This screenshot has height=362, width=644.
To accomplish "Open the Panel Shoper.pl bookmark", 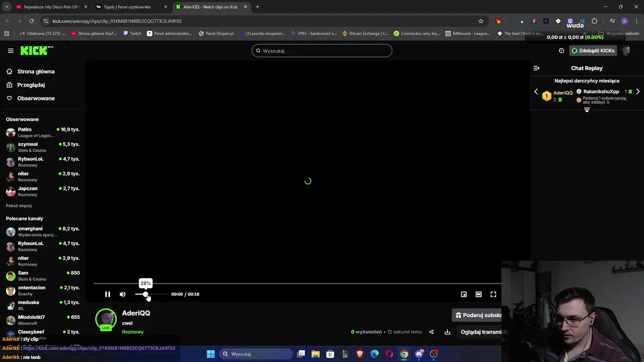I will click(x=216, y=34).
